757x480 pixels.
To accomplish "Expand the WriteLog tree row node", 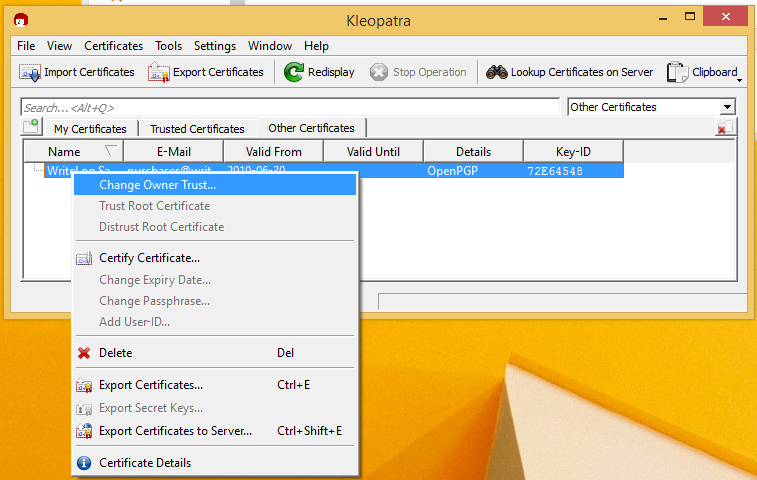I will tap(37, 169).
